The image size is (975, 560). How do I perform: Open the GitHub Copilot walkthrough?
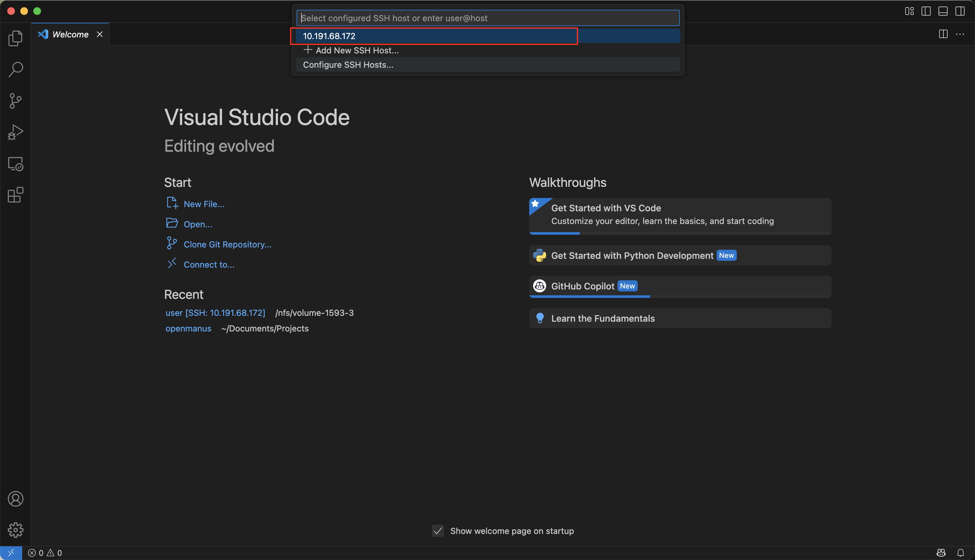coord(680,287)
